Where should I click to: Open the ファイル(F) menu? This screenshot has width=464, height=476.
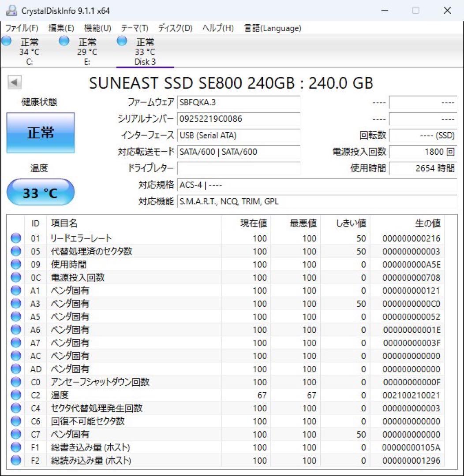coord(22,28)
